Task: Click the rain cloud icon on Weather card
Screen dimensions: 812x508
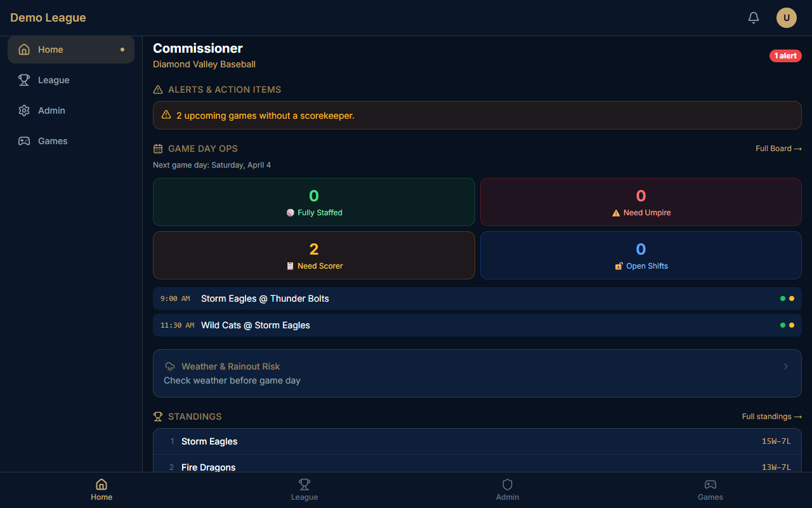Action: click(x=169, y=366)
